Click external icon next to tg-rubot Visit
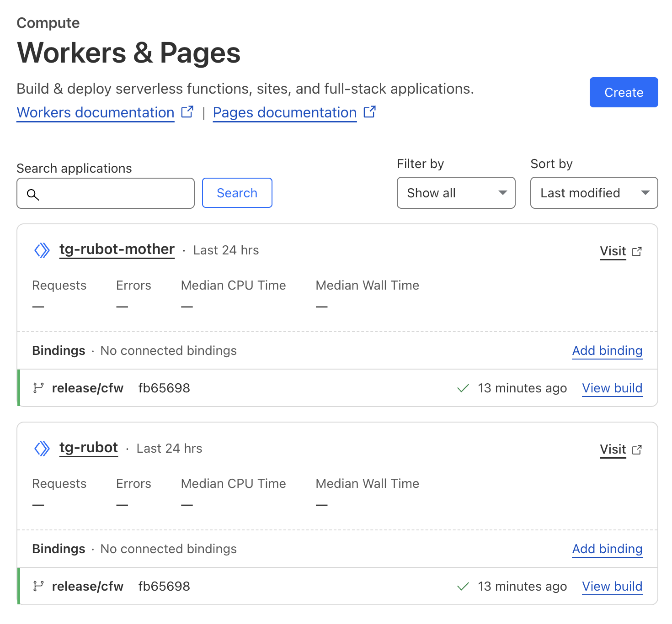This screenshot has width=672, height=624. point(637,450)
